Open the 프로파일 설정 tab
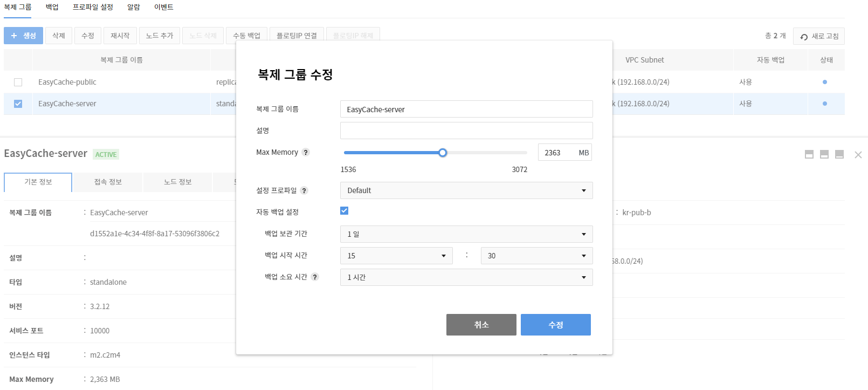This screenshot has width=868, height=390. tap(93, 7)
